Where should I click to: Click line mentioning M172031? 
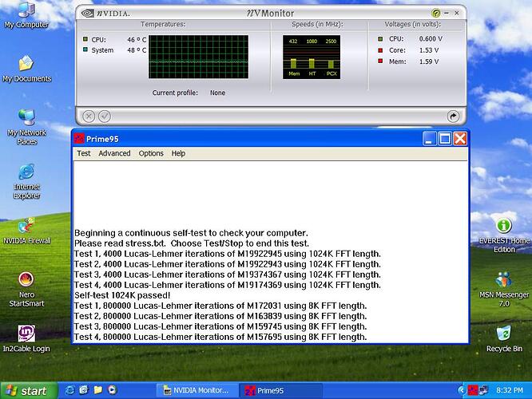[220, 306]
